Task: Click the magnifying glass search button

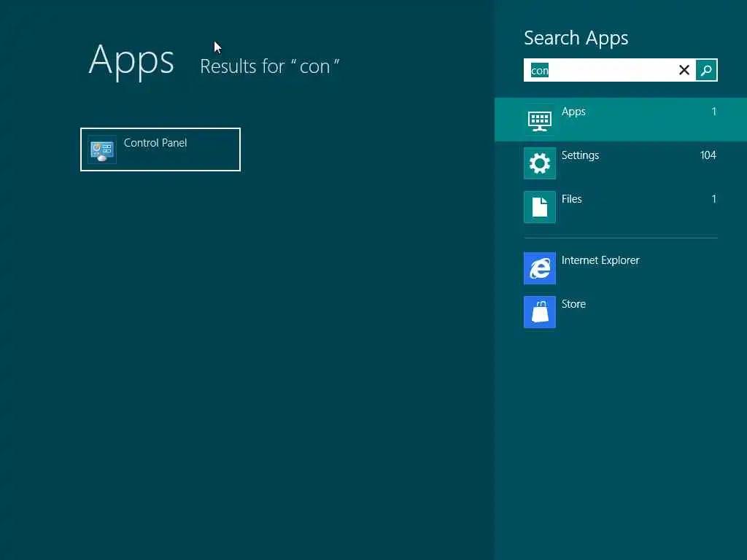Action: pyautogui.click(x=706, y=70)
